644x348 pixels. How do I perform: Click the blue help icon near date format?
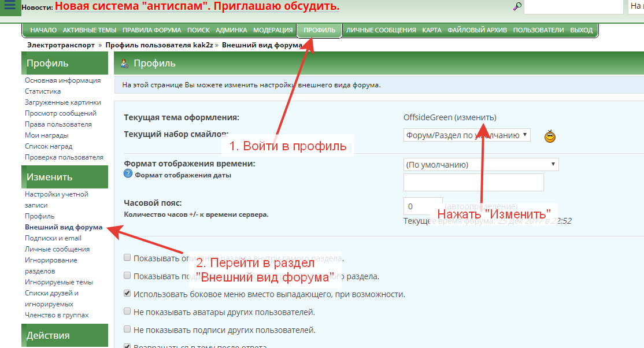pyautogui.click(x=128, y=174)
